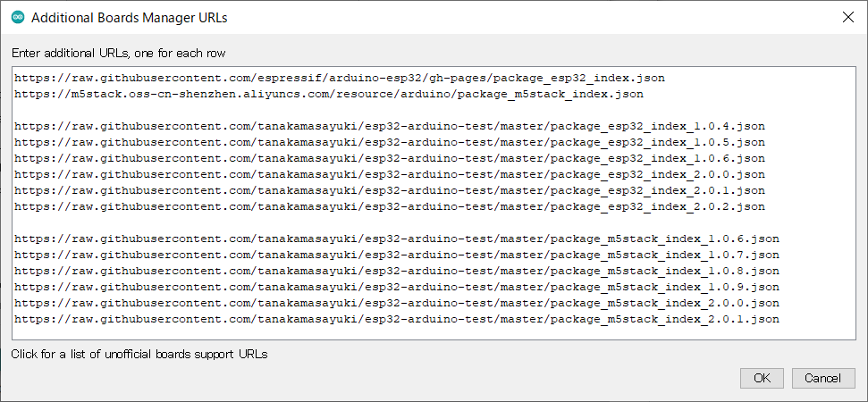Click the package_esp32_index_2.0.0.json URL row
Viewport: 868px width, 402px height.
tap(390, 175)
